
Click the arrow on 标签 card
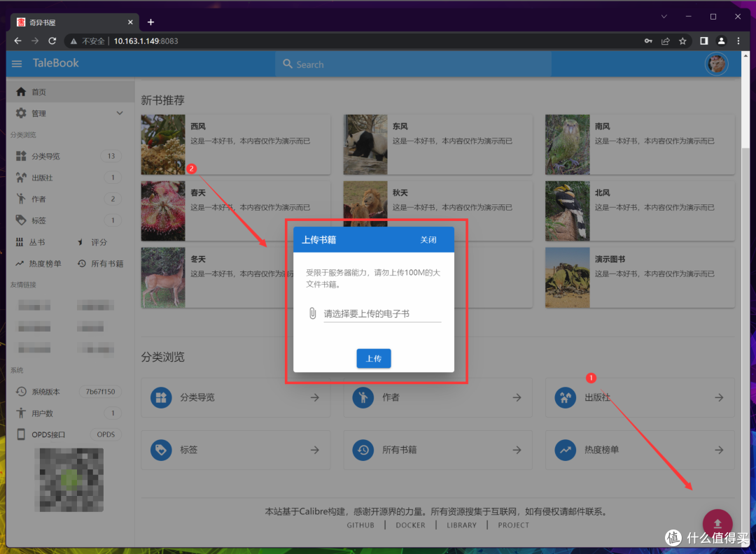pyautogui.click(x=315, y=450)
